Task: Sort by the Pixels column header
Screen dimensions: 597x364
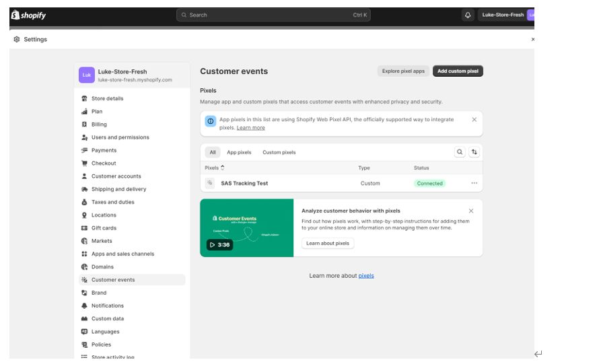Action: coord(214,168)
